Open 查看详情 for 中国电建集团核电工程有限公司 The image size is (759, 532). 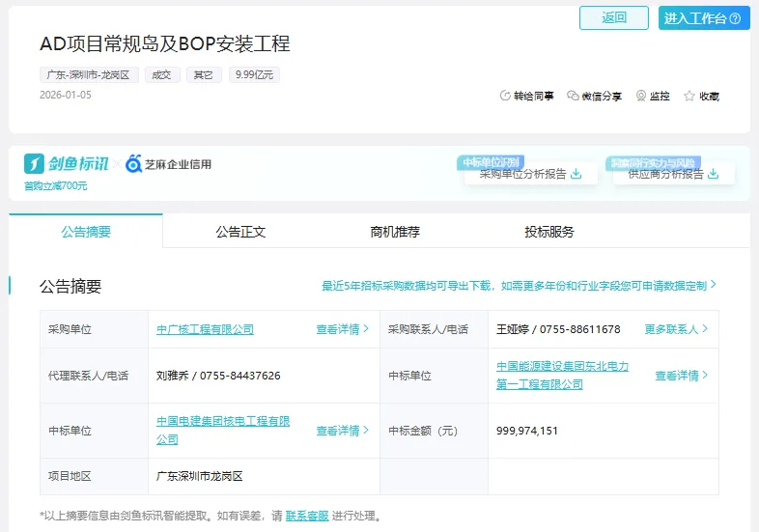(x=343, y=431)
